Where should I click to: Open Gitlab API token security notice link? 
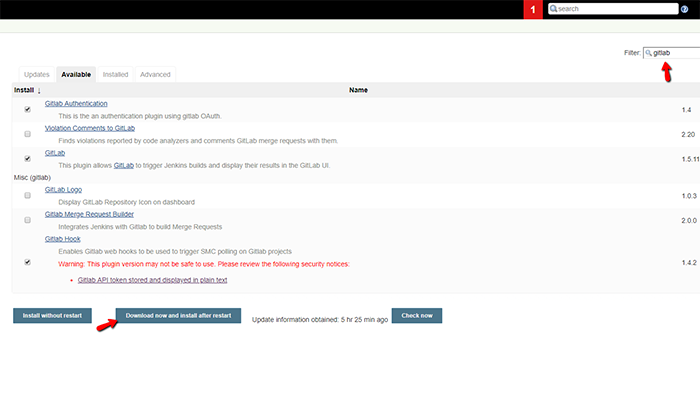click(x=152, y=280)
